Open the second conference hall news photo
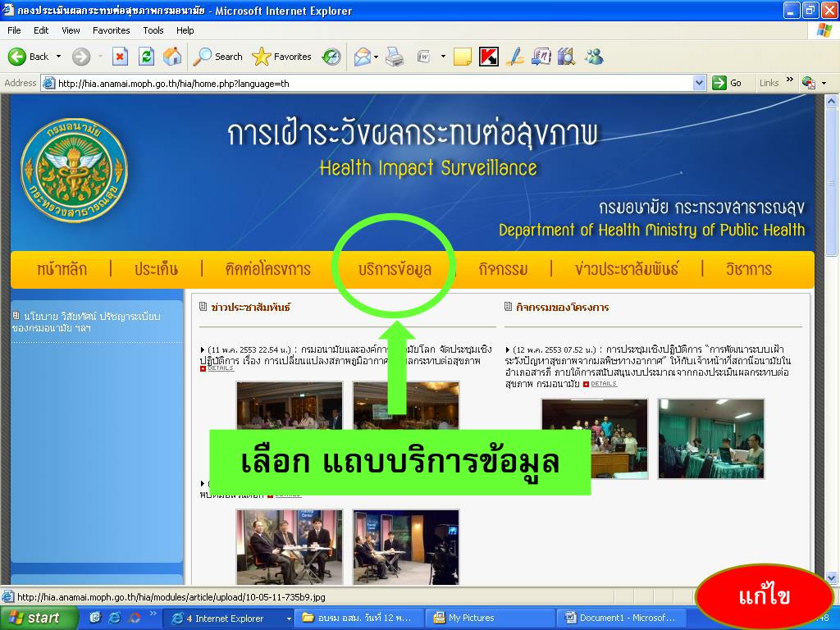Image resolution: width=840 pixels, height=630 pixels. [405, 405]
